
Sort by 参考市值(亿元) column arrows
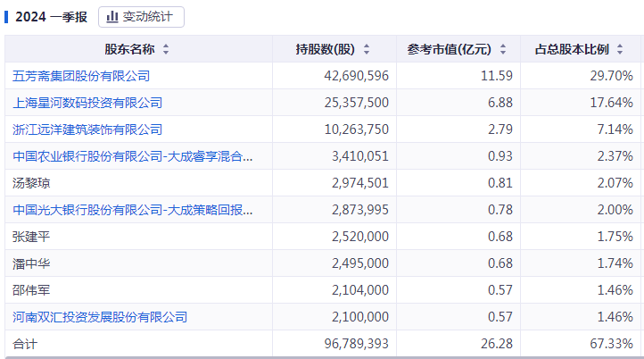503,50
